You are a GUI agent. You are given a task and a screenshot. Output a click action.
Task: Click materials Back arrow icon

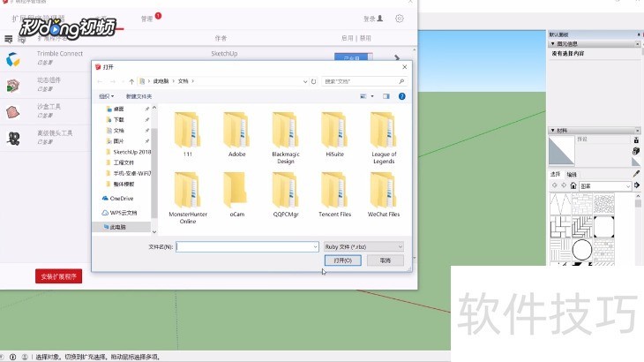(x=555, y=185)
